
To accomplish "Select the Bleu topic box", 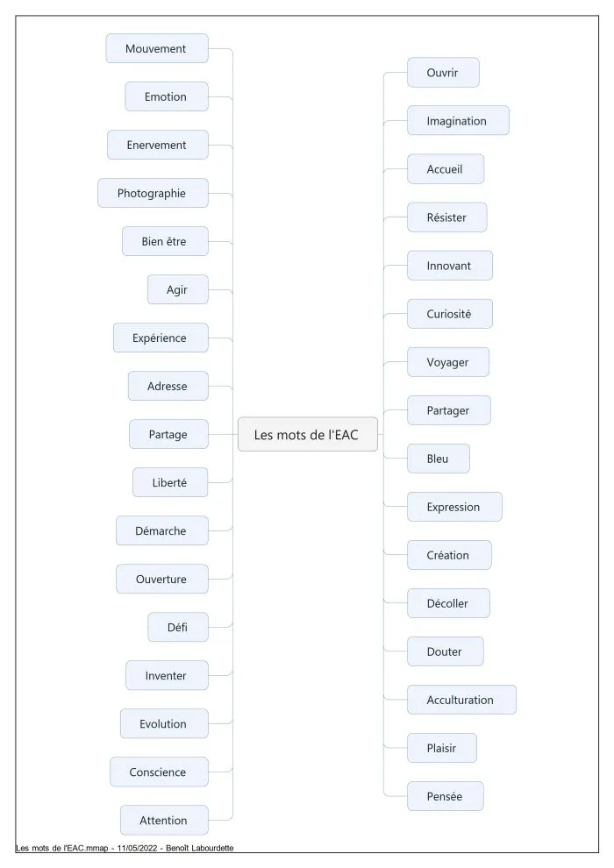I will pos(439,459).
